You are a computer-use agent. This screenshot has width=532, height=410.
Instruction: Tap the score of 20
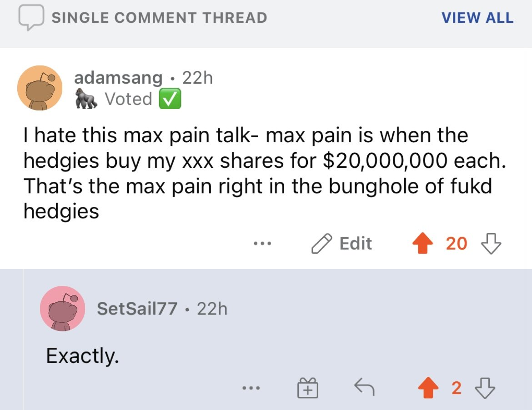point(457,244)
